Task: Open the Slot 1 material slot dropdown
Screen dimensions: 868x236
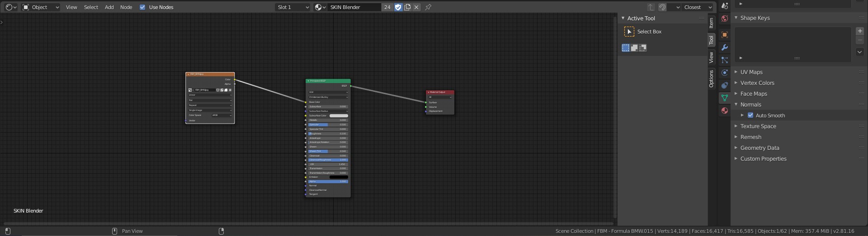Action: (293, 7)
